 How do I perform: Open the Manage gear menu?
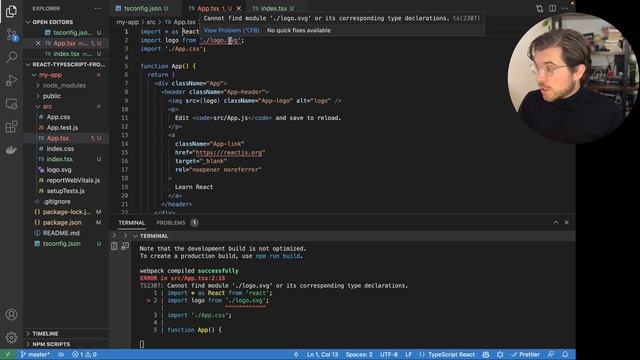tap(11, 338)
